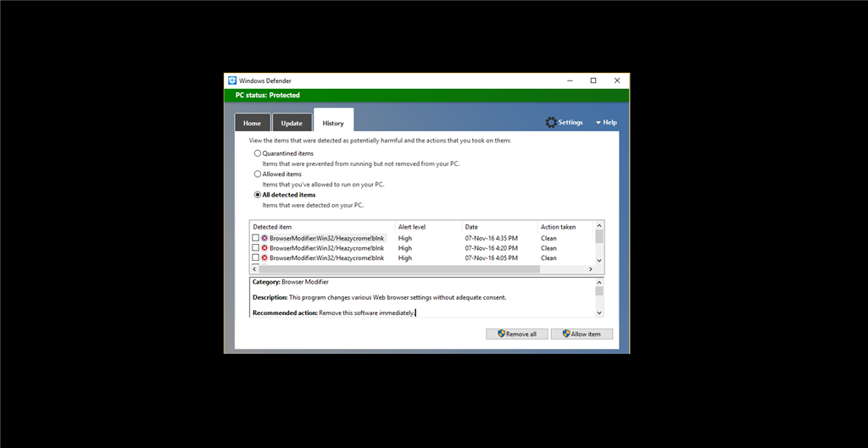This screenshot has width=868, height=448.
Task: Close the Windows Defender window
Action: coord(617,80)
